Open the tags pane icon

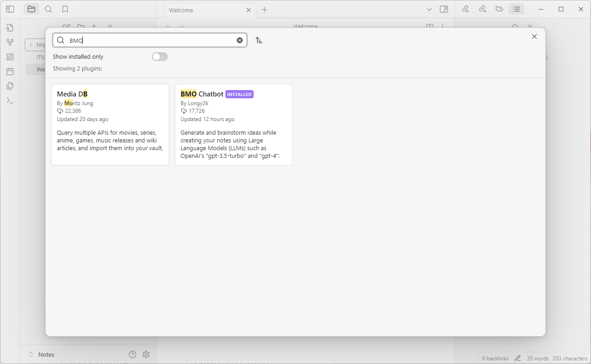click(499, 9)
